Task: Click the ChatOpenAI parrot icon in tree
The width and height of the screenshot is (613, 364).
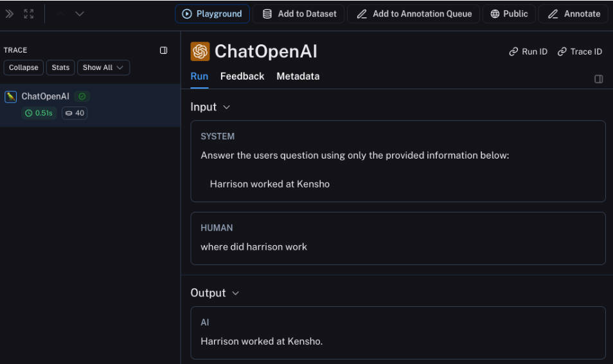Action: [x=10, y=96]
